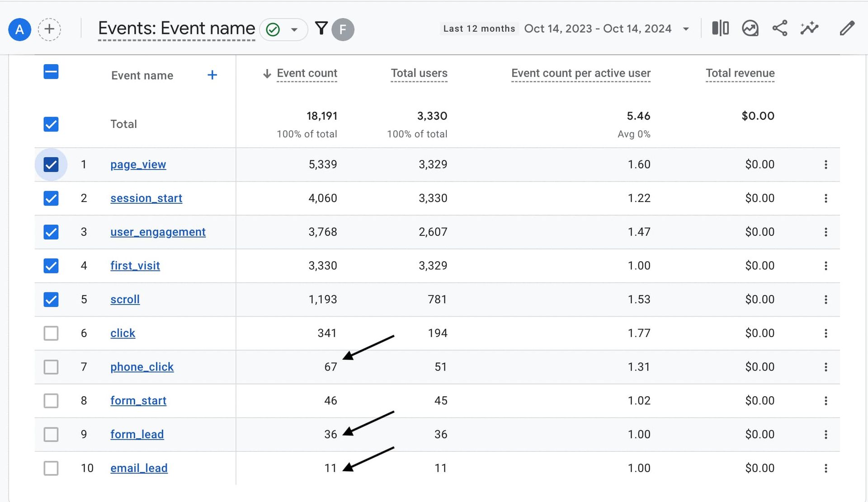Toggle the select-all header checkbox
The height and width of the screenshot is (502, 868).
click(x=51, y=72)
